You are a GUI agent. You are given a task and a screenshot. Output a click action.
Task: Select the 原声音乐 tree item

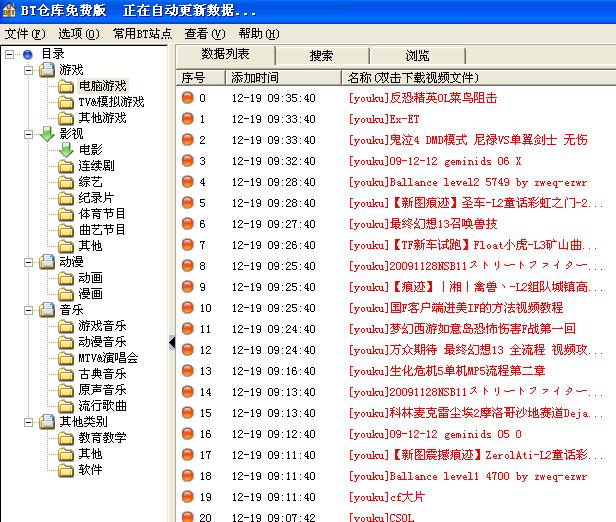103,390
